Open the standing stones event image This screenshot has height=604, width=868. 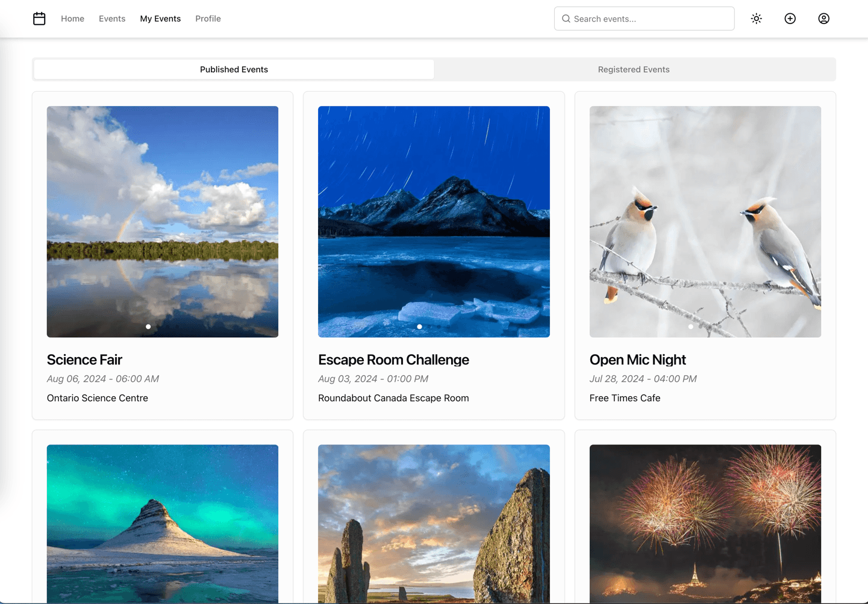coord(434,524)
